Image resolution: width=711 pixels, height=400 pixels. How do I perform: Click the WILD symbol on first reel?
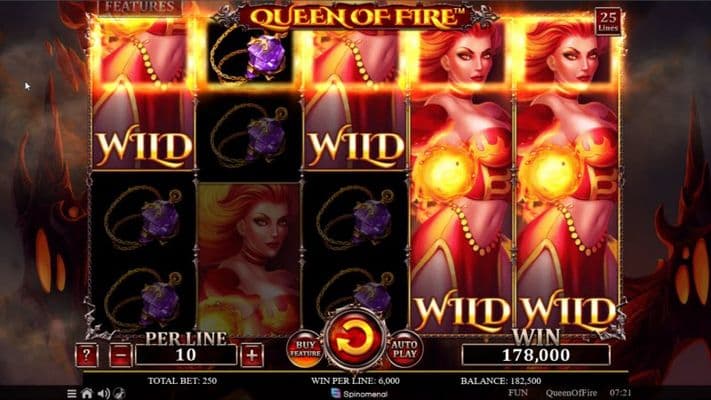pos(142,96)
